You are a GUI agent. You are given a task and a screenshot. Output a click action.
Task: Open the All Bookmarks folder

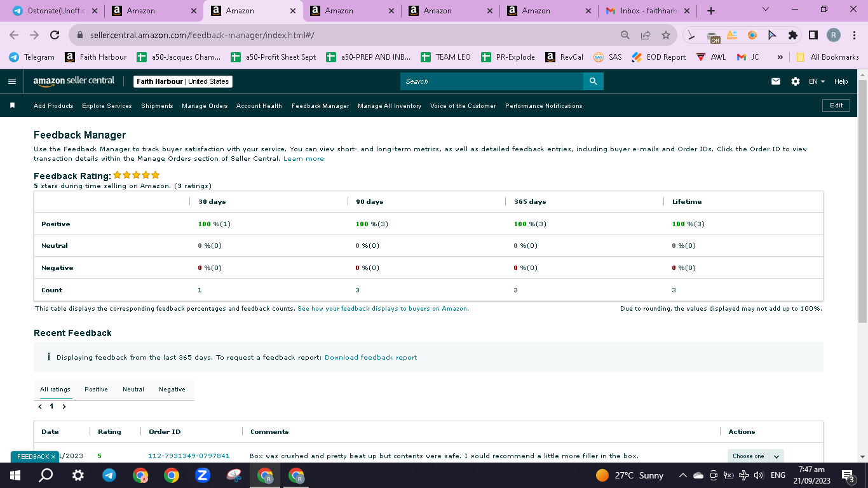click(827, 57)
